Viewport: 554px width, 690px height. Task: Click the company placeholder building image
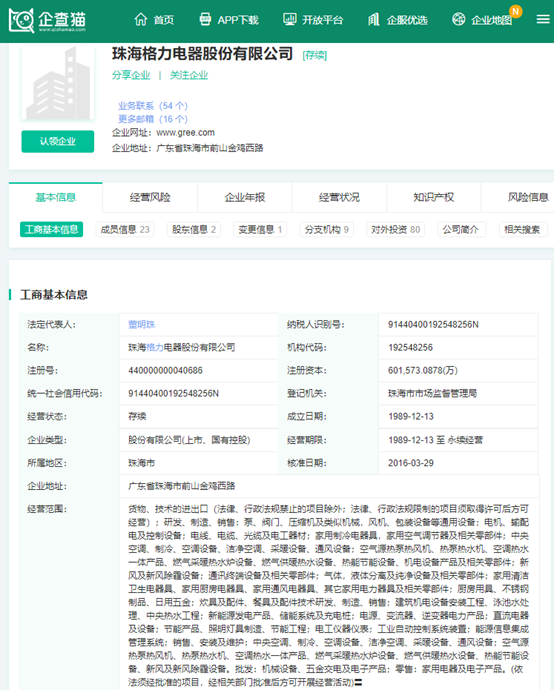[x=58, y=83]
